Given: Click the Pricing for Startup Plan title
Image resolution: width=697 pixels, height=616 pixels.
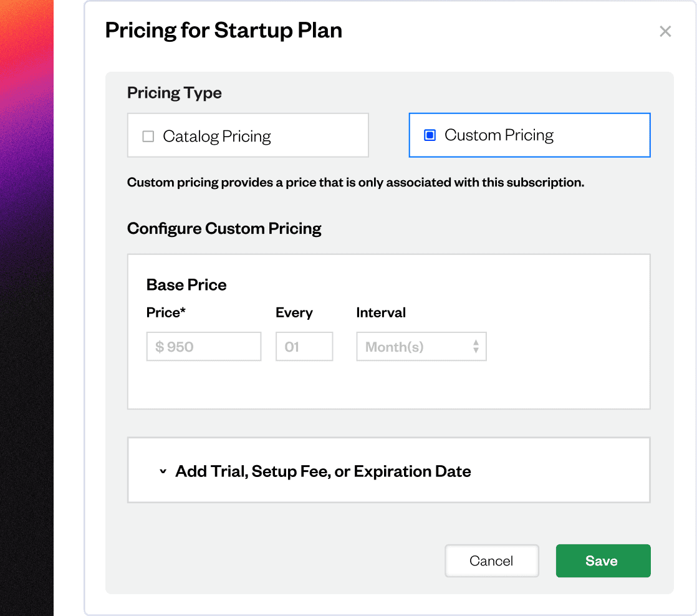Looking at the screenshot, I should point(224,31).
